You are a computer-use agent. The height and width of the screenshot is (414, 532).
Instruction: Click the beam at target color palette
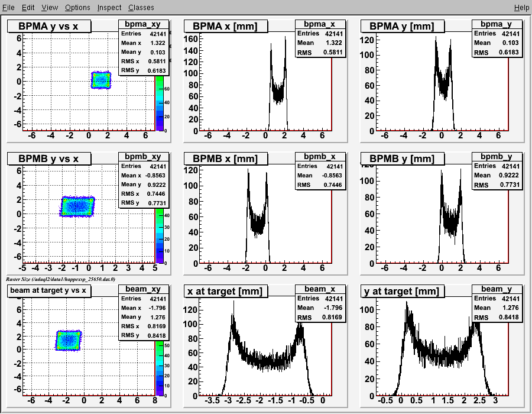click(160, 368)
